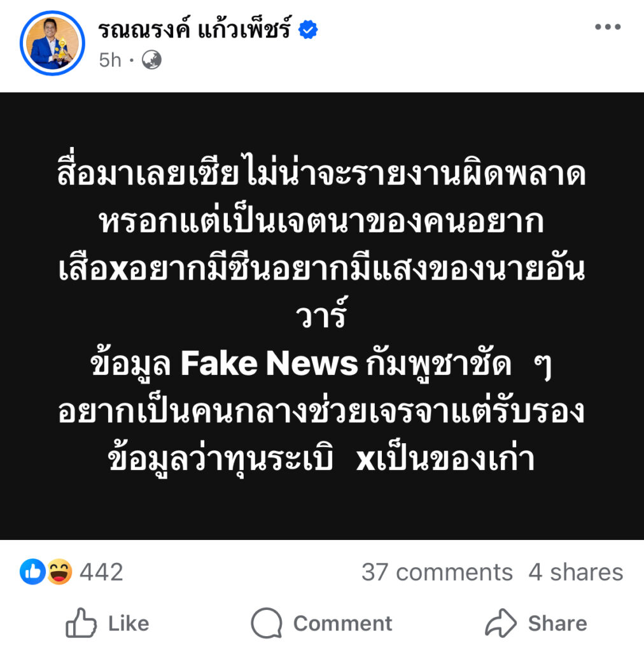The width and height of the screenshot is (644, 652).
Task: Open the post author's profile picture
Action: point(52,43)
